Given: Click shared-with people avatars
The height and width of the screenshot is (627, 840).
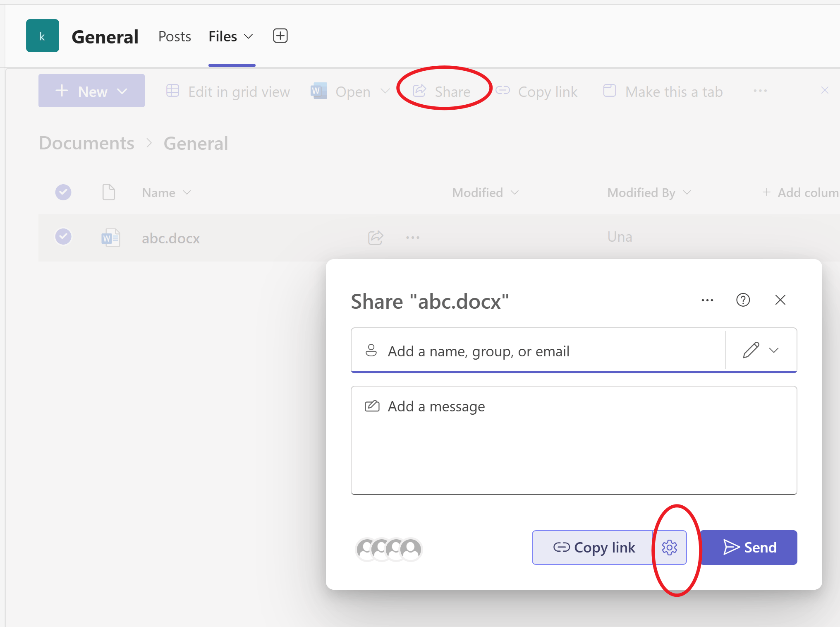Looking at the screenshot, I should pyautogui.click(x=389, y=549).
